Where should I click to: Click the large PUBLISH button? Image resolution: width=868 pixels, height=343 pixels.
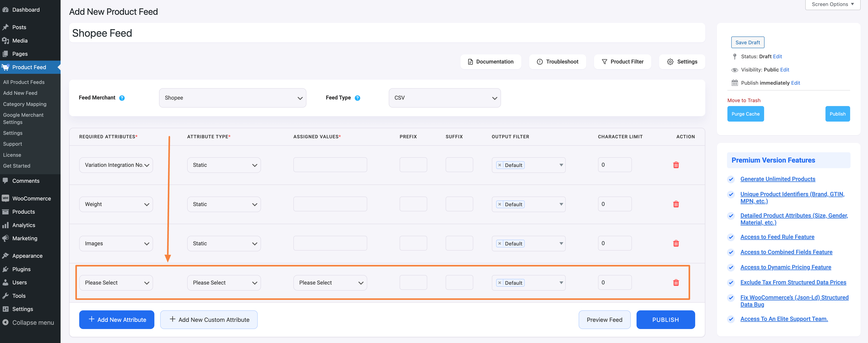pyautogui.click(x=665, y=319)
